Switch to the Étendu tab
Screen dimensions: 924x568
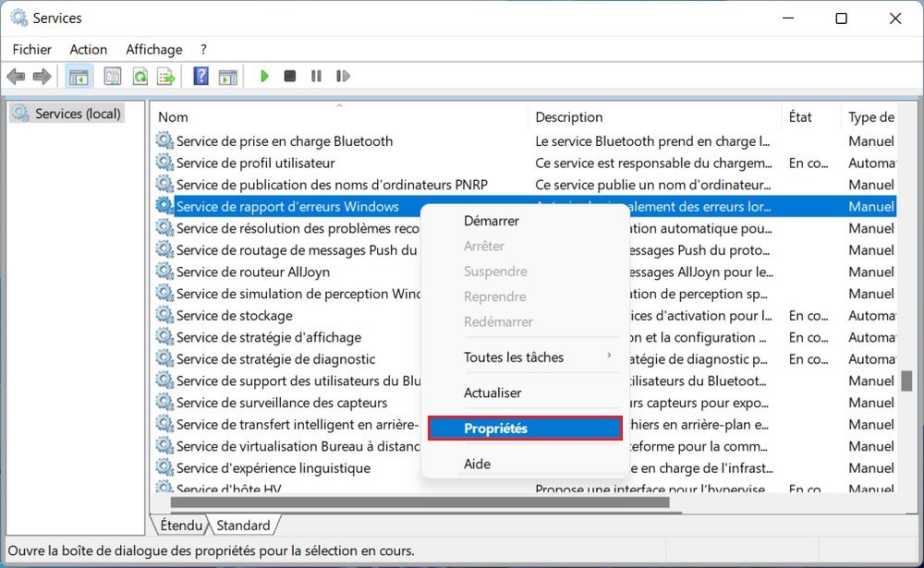click(x=180, y=525)
